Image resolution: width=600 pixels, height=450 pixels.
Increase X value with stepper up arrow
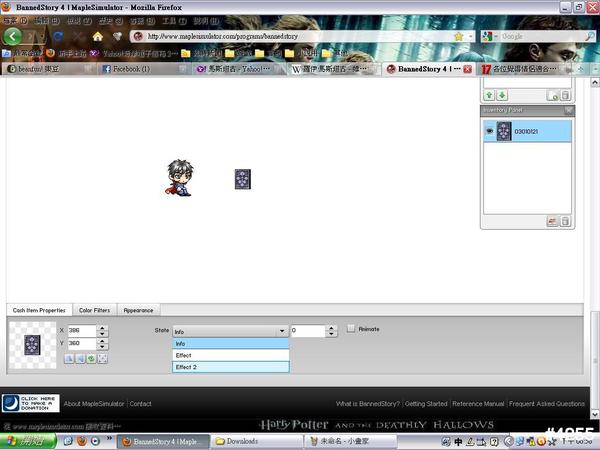pos(102,328)
